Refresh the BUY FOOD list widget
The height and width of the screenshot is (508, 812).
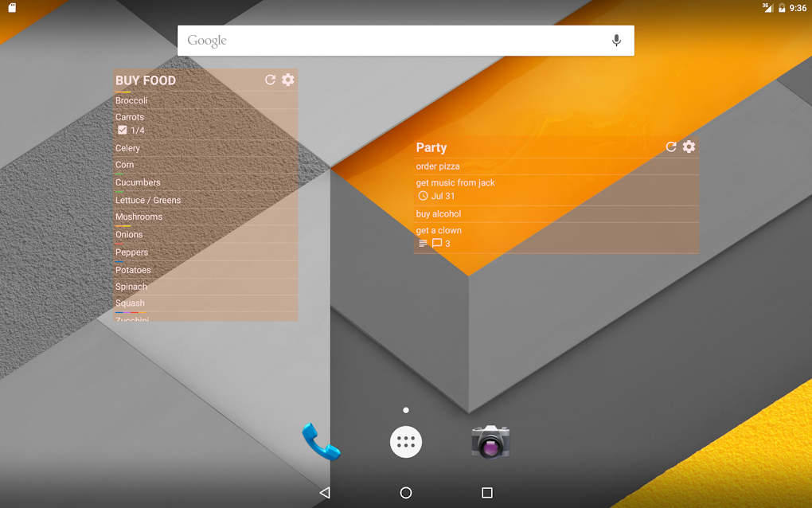tap(270, 80)
